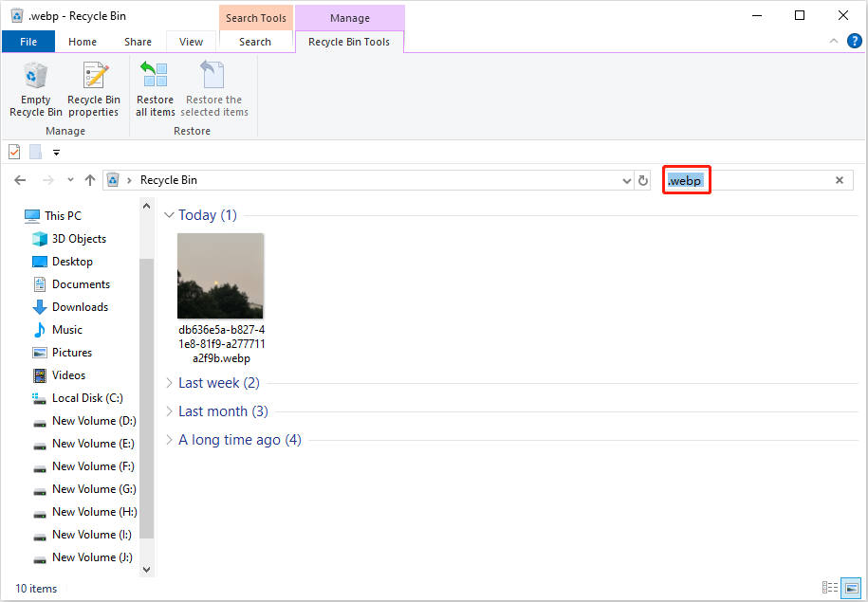Open the recent locations dropdown
Viewport: 868px width, 602px height.
(70, 180)
